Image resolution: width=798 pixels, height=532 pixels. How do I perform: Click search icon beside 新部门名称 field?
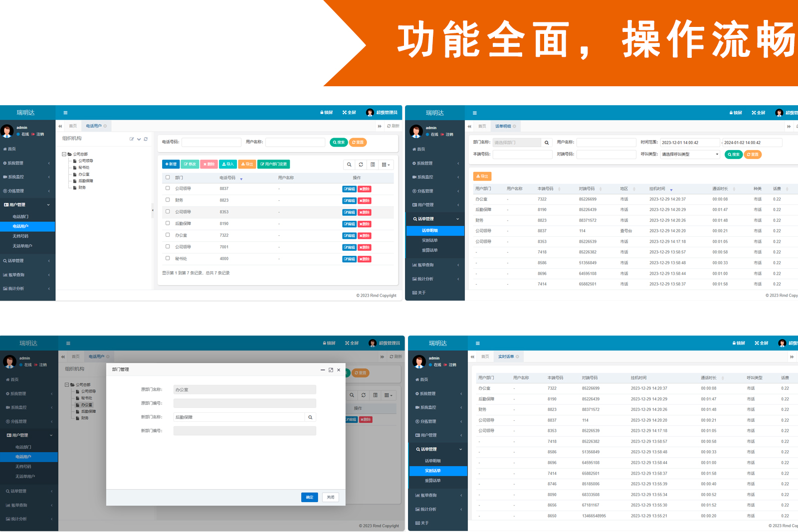pyautogui.click(x=310, y=417)
